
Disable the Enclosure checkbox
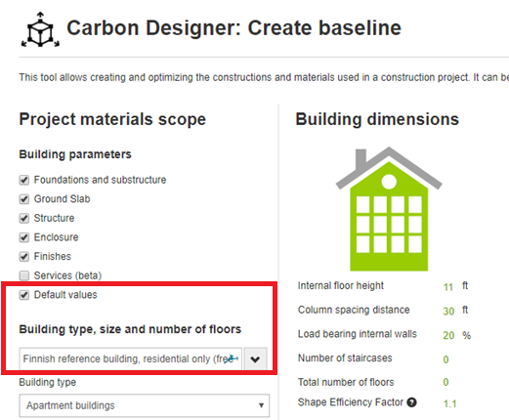(x=24, y=237)
